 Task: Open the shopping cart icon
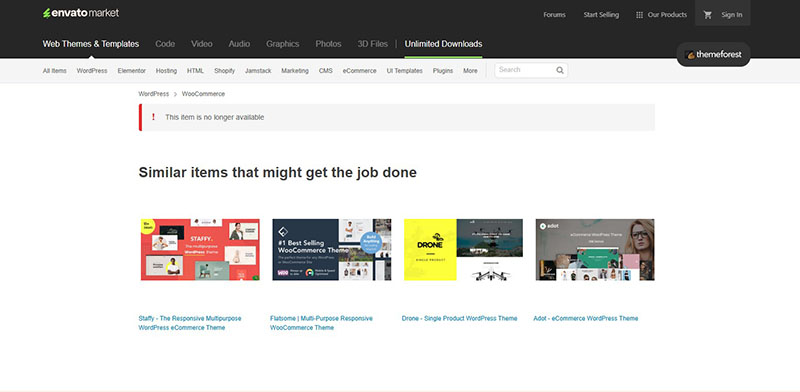pyautogui.click(x=708, y=15)
